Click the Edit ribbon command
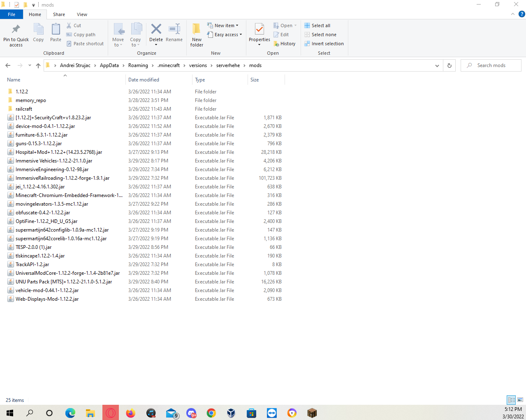This screenshot has width=526, height=420. click(281, 35)
